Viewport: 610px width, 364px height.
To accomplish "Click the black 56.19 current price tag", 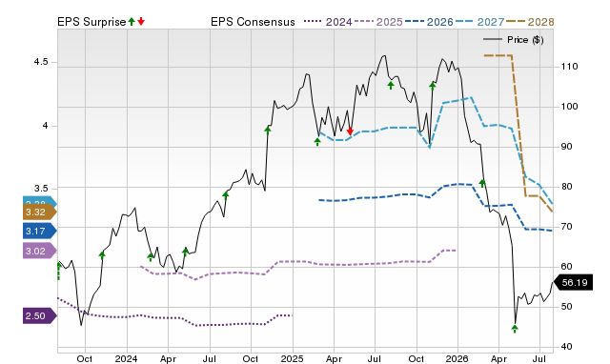I will coord(573,282).
